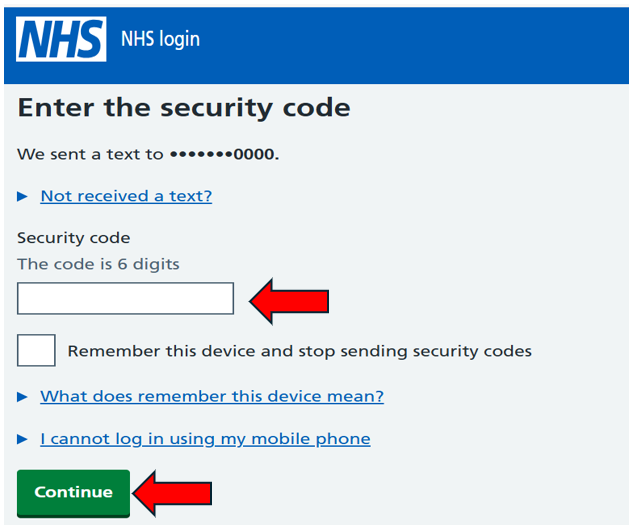Viewport: 635px width, 531px height.
Task: Click the red arrow pointing at Continue
Action: tap(173, 493)
